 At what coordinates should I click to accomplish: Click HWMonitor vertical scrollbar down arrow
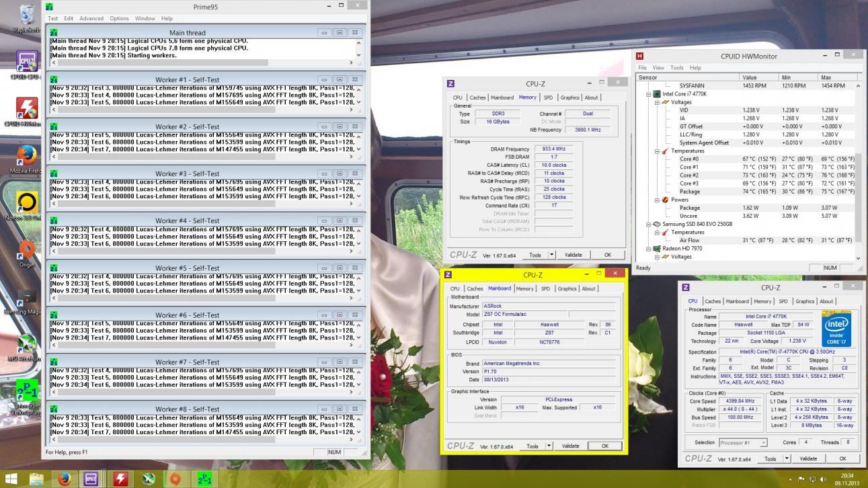point(858,257)
